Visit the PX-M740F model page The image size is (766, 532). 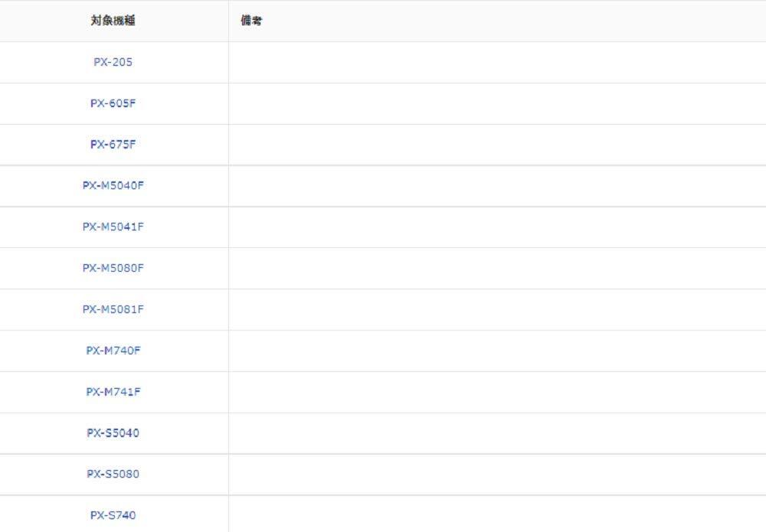pos(113,351)
